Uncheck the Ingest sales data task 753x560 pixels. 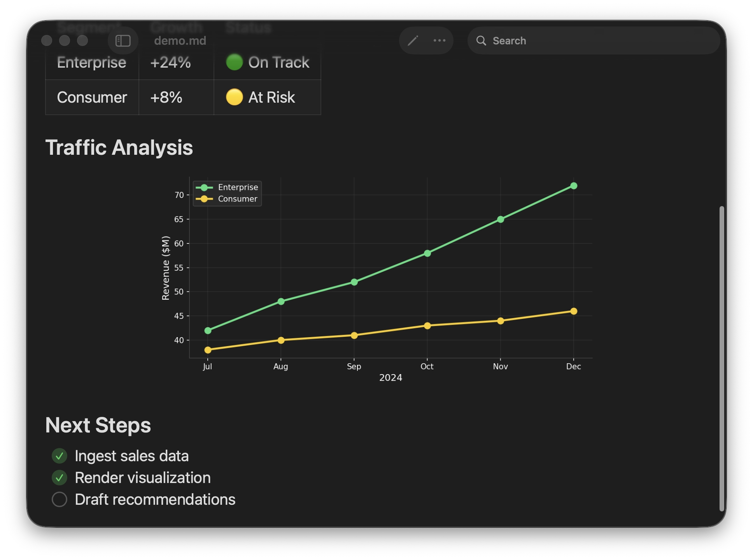tap(60, 456)
